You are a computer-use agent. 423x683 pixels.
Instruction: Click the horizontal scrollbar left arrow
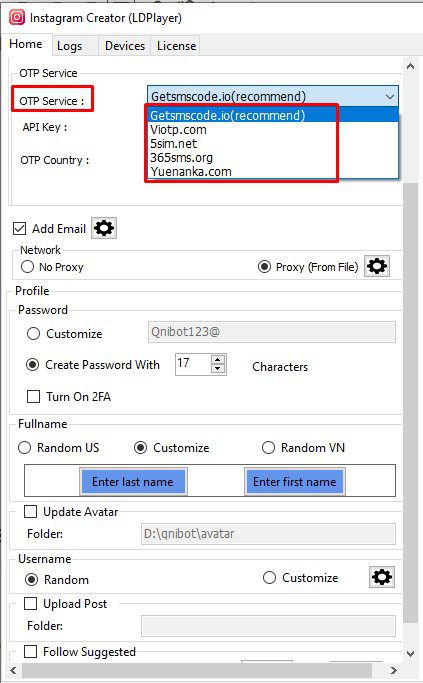[x=13, y=670]
